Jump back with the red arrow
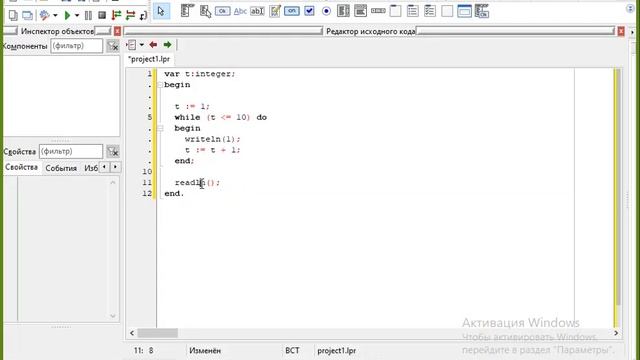 pyautogui.click(x=153, y=45)
